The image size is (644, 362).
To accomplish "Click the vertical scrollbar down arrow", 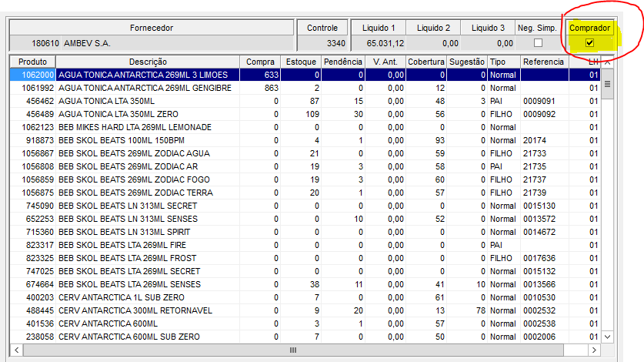I will [x=607, y=337].
